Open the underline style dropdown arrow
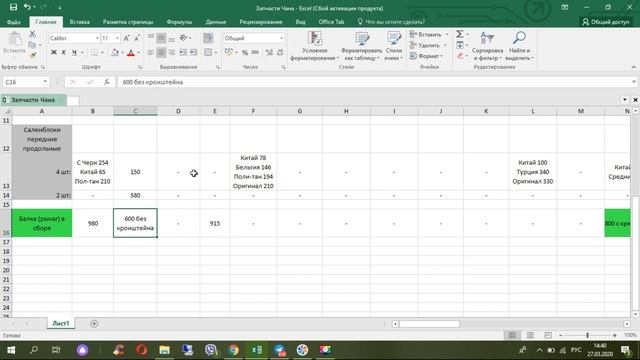The image size is (640, 360). (82, 52)
